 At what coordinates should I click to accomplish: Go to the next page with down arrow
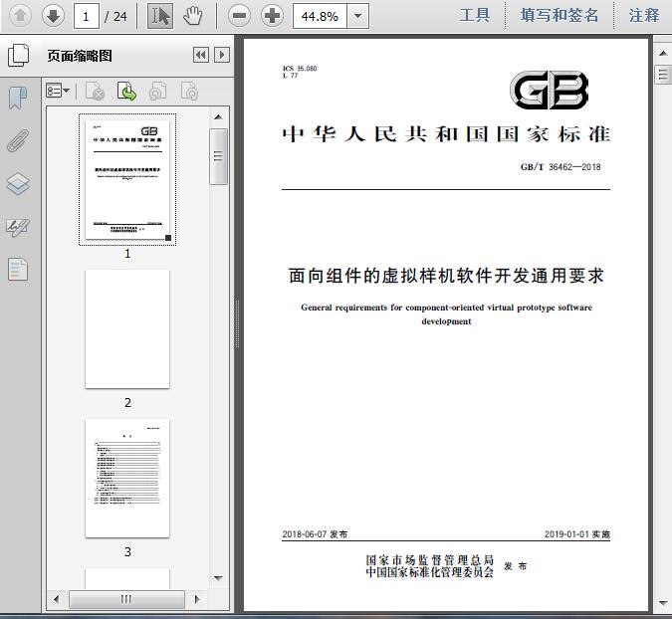tap(53, 15)
